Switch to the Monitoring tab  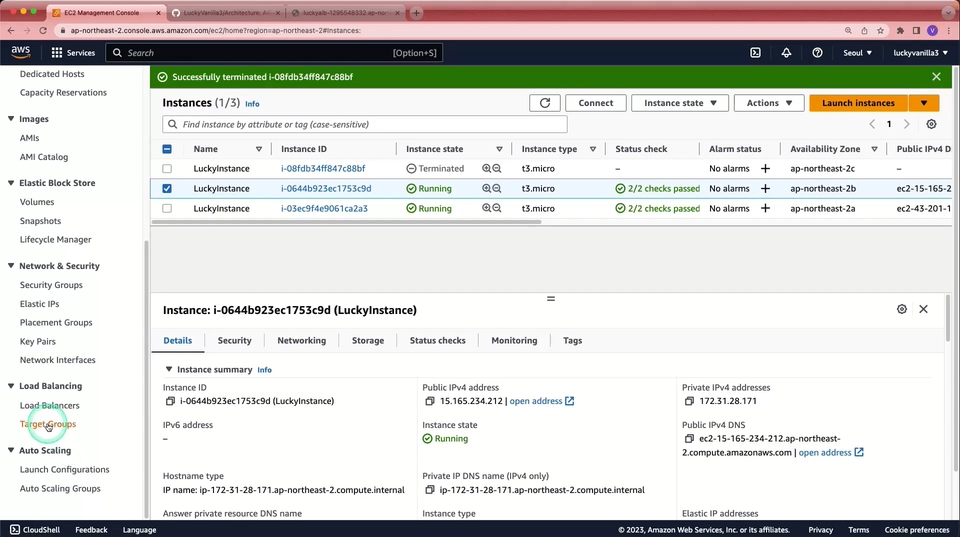pos(514,340)
